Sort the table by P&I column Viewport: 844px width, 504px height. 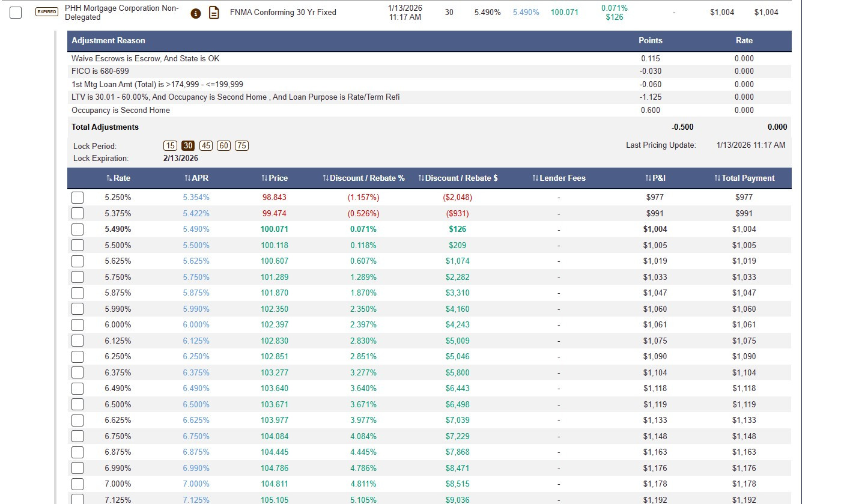click(x=655, y=178)
